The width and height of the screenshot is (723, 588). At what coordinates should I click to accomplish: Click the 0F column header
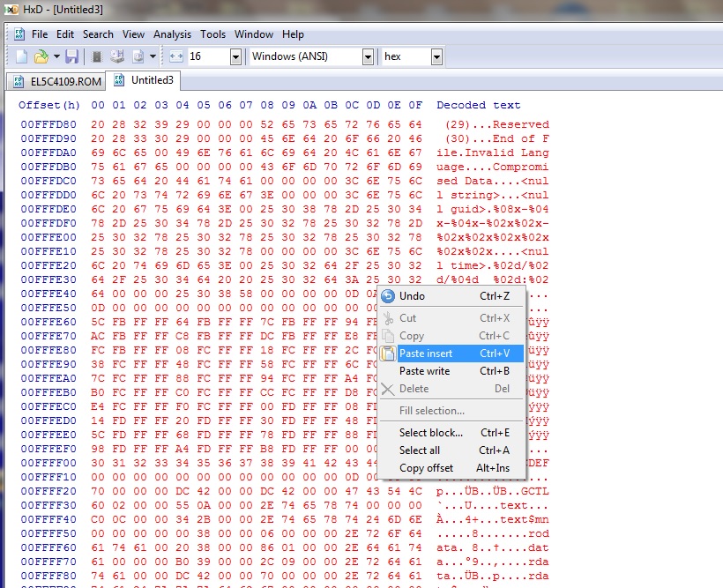(415, 105)
